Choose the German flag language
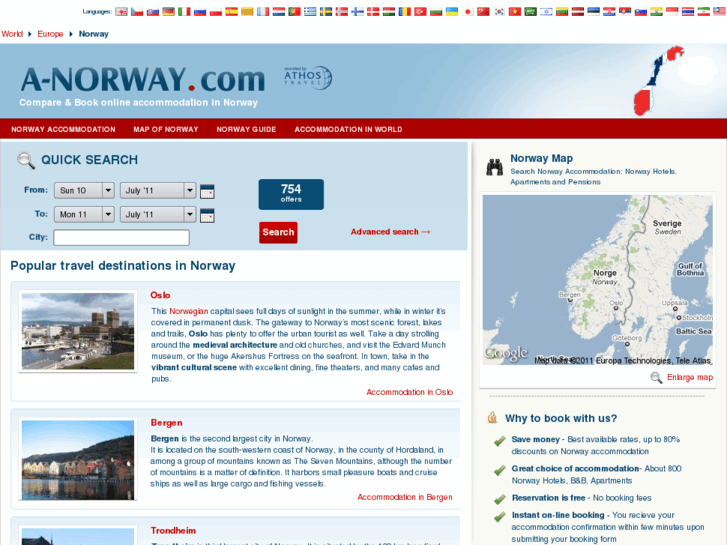Image resolution: width=727 pixels, height=545 pixels. pyautogui.click(x=169, y=12)
